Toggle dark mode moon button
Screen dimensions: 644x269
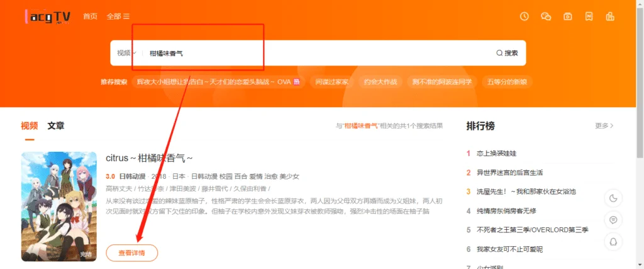tap(613, 199)
